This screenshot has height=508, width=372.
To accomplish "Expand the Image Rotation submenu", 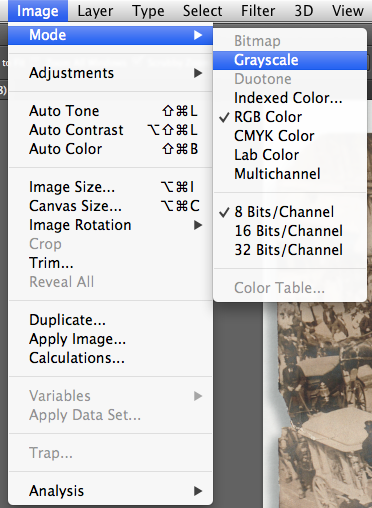I will click(110, 225).
